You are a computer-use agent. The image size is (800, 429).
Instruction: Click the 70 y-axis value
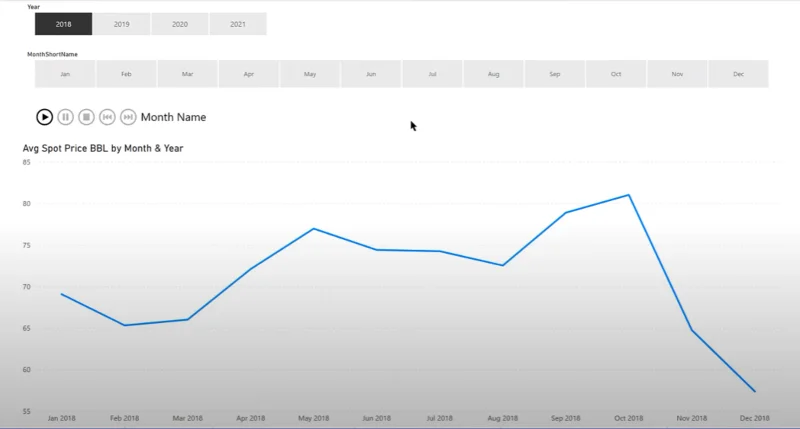pos(27,287)
